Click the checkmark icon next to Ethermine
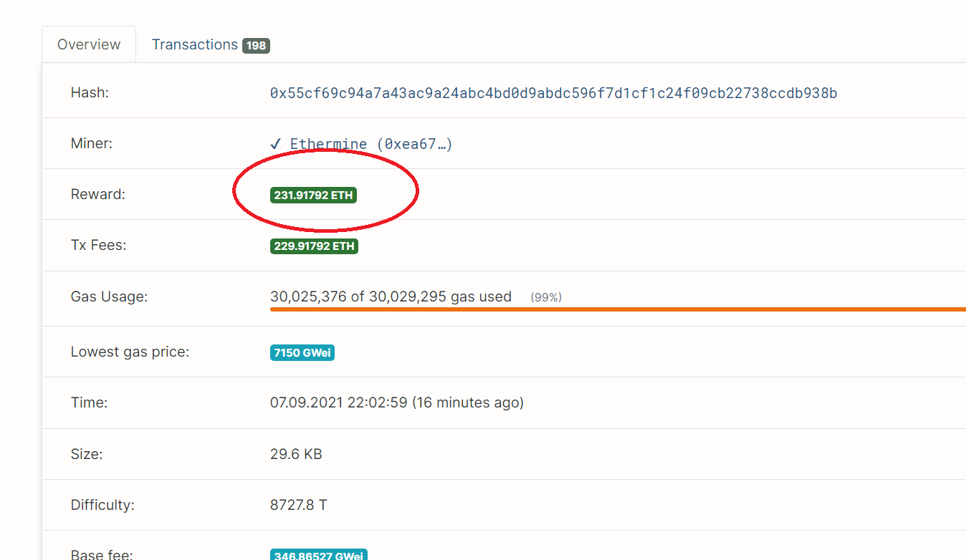The height and width of the screenshot is (560, 966). 276,144
